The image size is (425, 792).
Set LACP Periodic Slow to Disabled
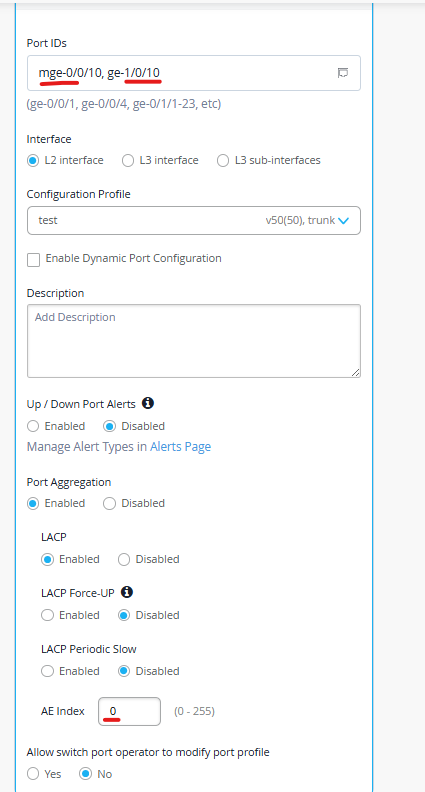tap(124, 671)
